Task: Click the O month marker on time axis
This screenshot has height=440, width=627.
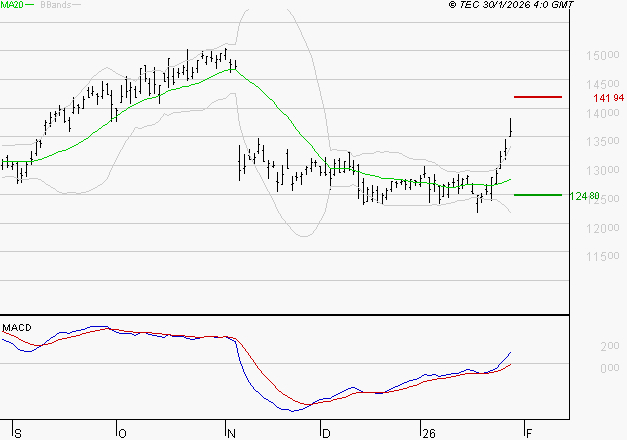Action: tap(122, 434)
